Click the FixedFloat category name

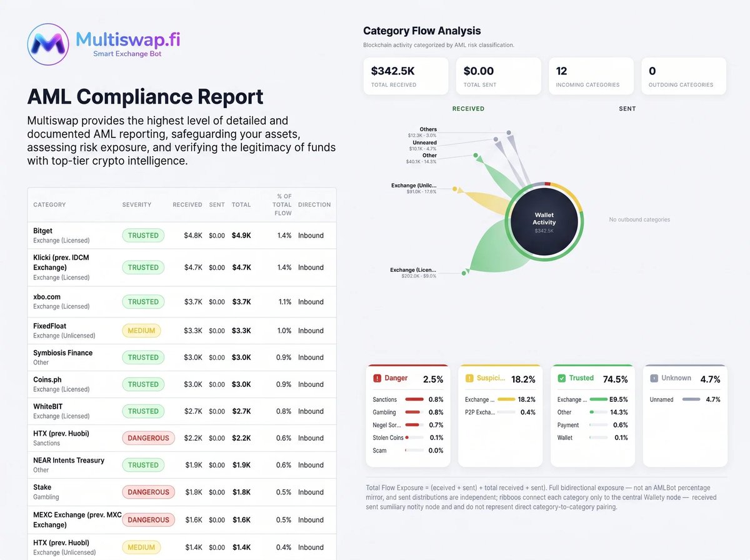pos(49,326)
